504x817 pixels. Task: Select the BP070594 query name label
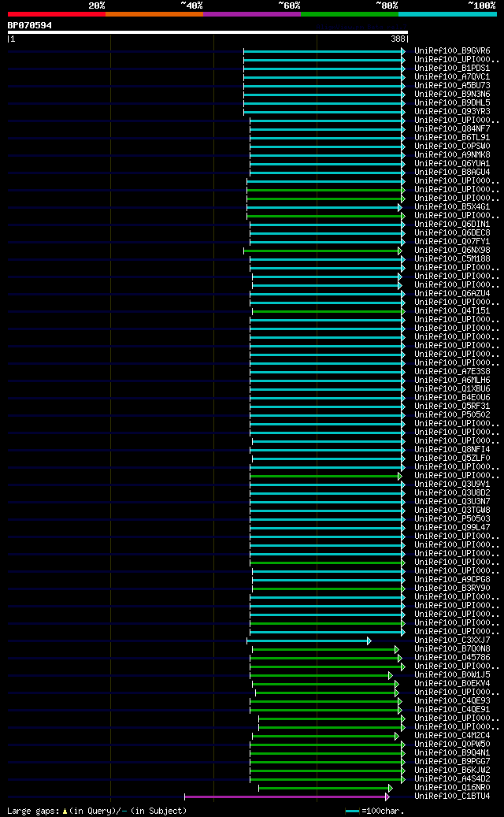[30, 25]
